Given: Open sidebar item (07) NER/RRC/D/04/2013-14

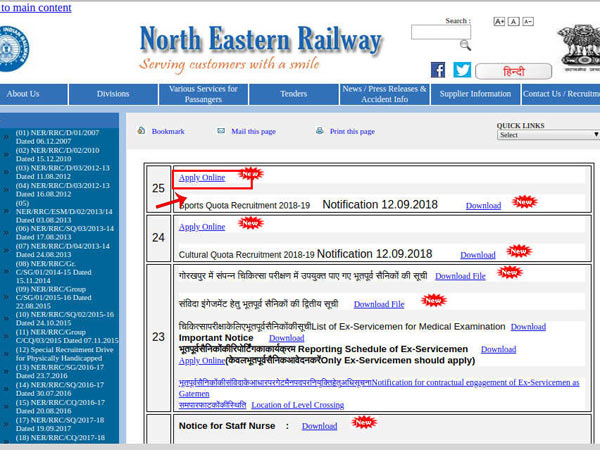Looking at the screenshot, I should tap(63, 250).
